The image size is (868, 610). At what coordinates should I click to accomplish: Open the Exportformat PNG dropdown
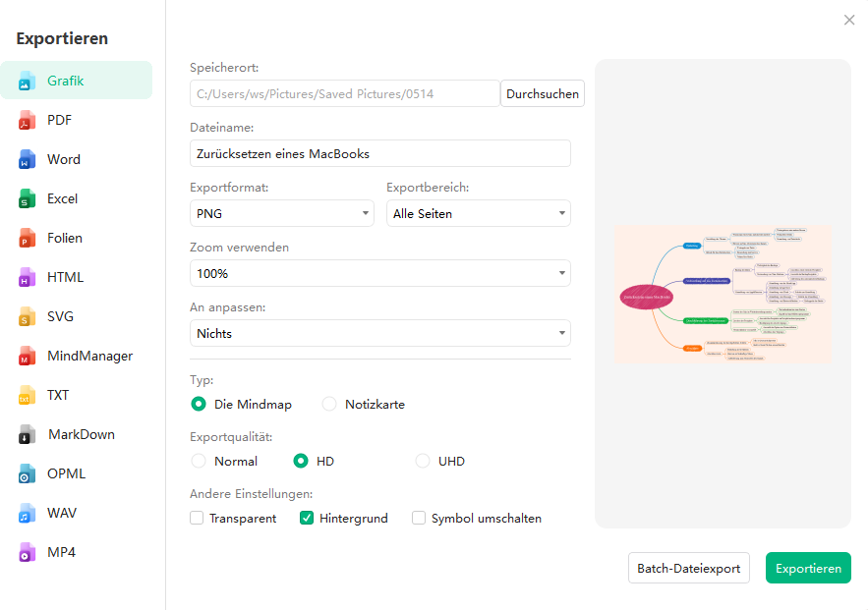coord(281,213)
